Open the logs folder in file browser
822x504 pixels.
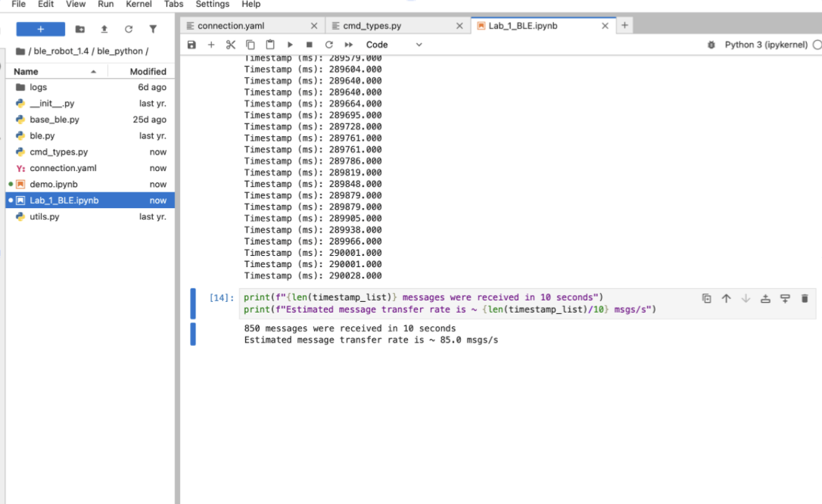tap(39, 88)
